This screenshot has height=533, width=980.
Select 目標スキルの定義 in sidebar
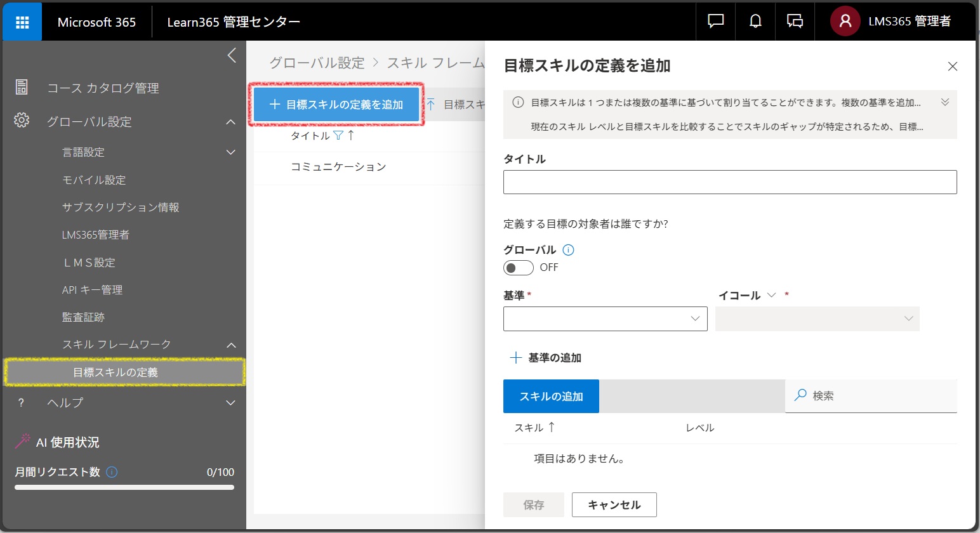[124, 372]
